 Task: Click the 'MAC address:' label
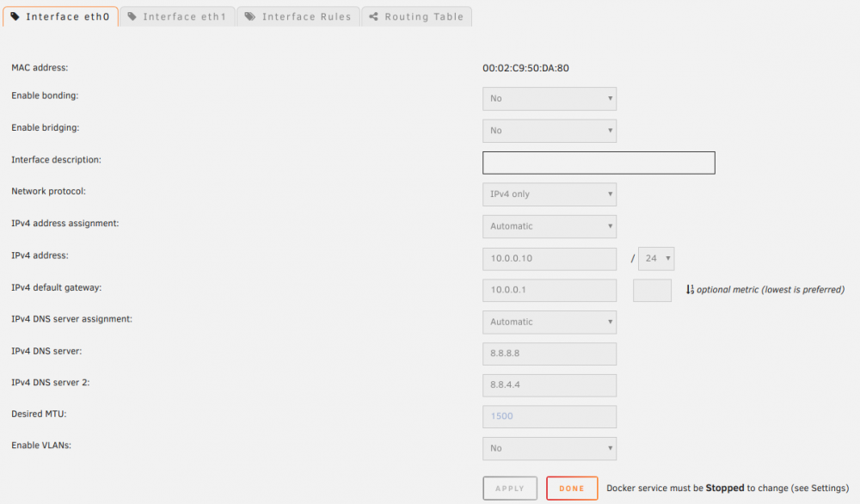(x=40, y=67)
